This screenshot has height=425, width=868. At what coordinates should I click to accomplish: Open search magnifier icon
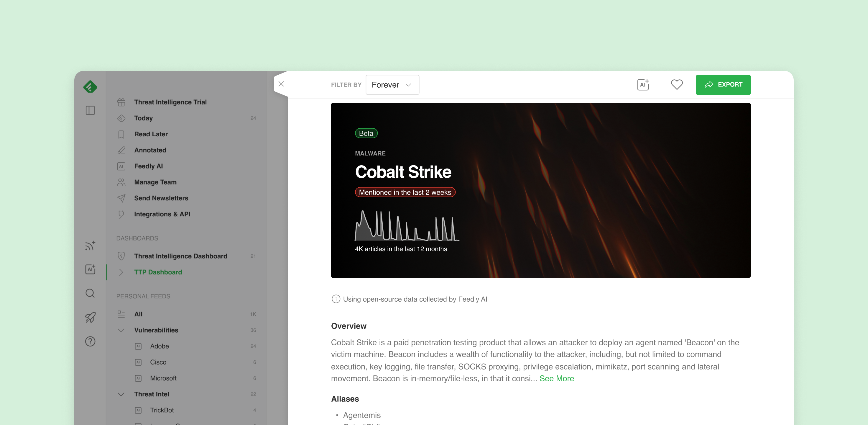pos(90,293)
